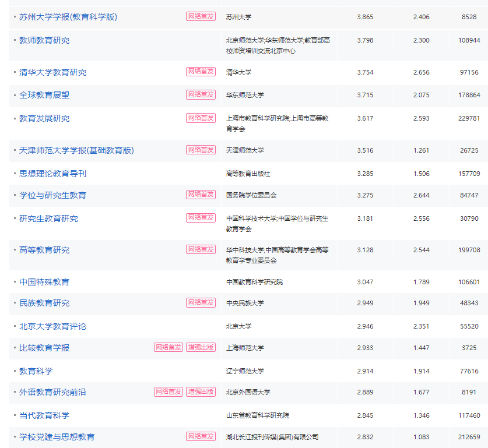Select publisher text 山东省教育科学研究院
This screenshot has height=448, width=488.
[257, 415]
